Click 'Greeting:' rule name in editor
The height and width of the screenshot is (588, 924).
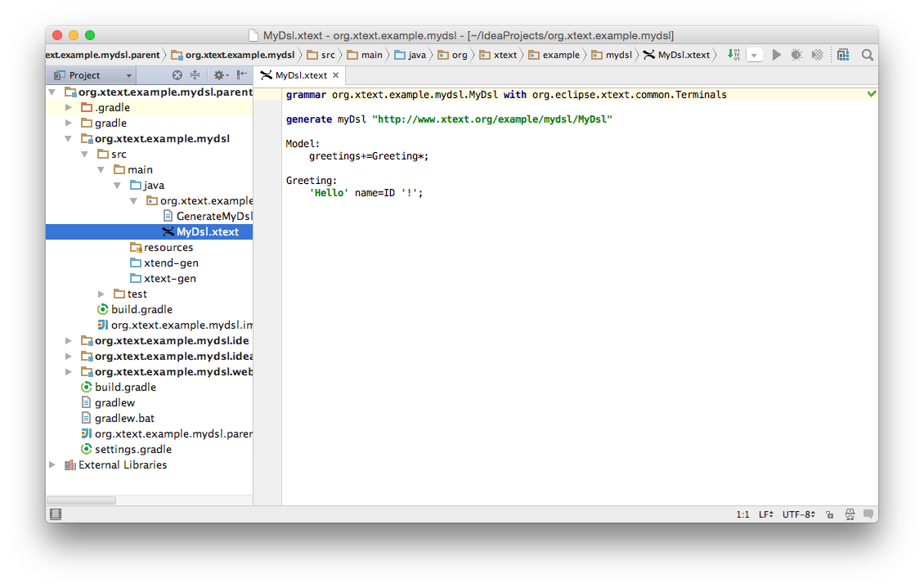click(x=312, y=180)
